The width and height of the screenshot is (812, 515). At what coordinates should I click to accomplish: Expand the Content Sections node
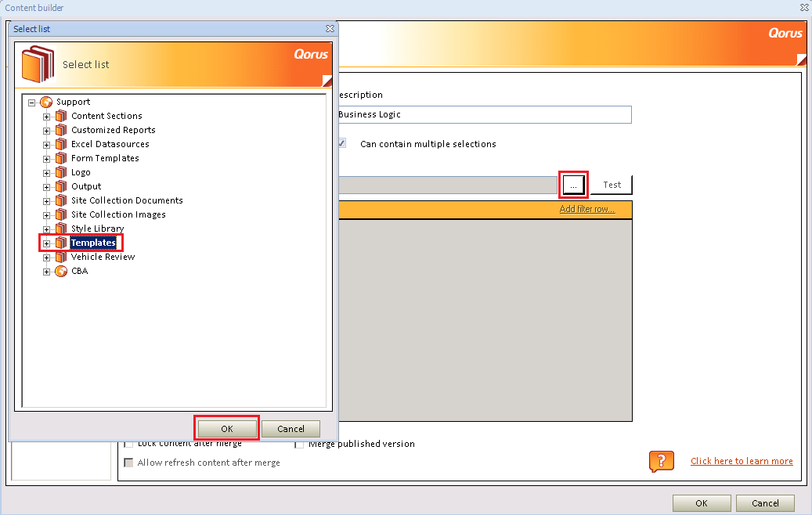click(47, 117)
